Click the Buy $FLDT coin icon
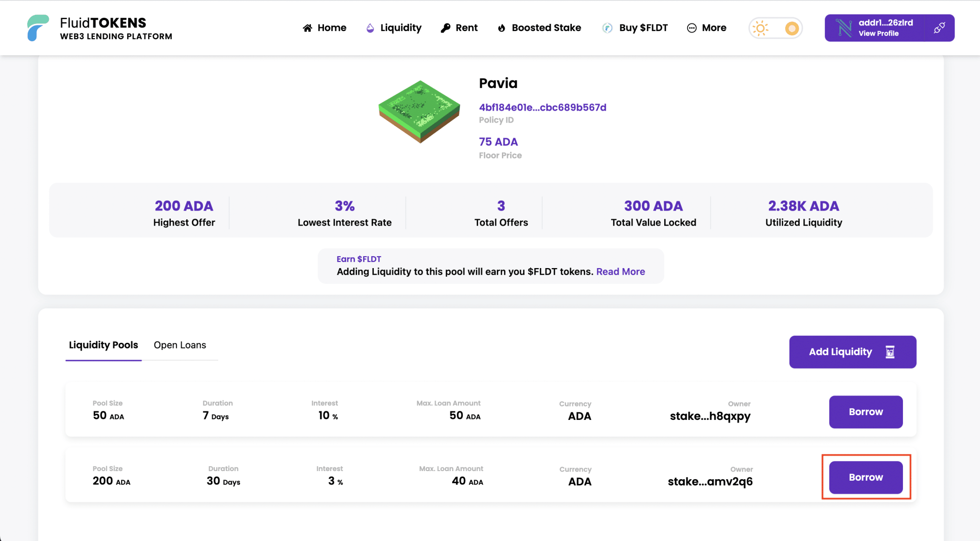Screen dimensions: 980x541 coord(607,28)
